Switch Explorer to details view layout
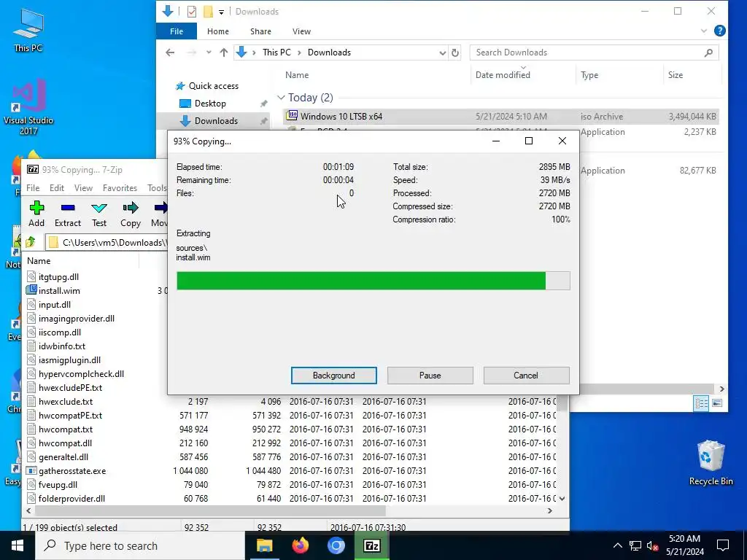This screenshot has height=560, width=747. click(701, 403)
